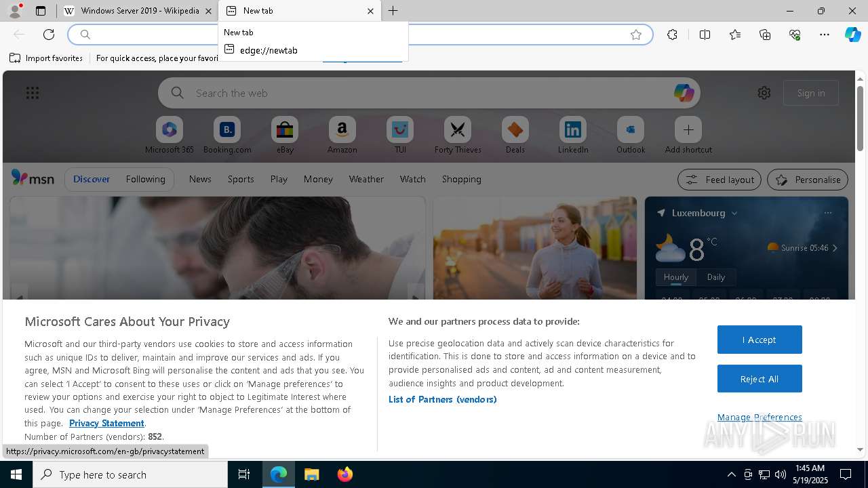Open File Explorer from the taskbar

[x=311, y=474]
